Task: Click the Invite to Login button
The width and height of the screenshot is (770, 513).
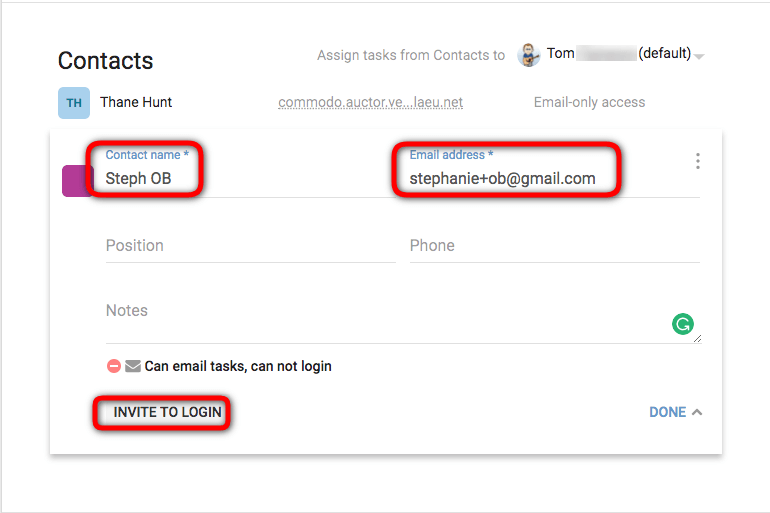Action: pos(167,412)
